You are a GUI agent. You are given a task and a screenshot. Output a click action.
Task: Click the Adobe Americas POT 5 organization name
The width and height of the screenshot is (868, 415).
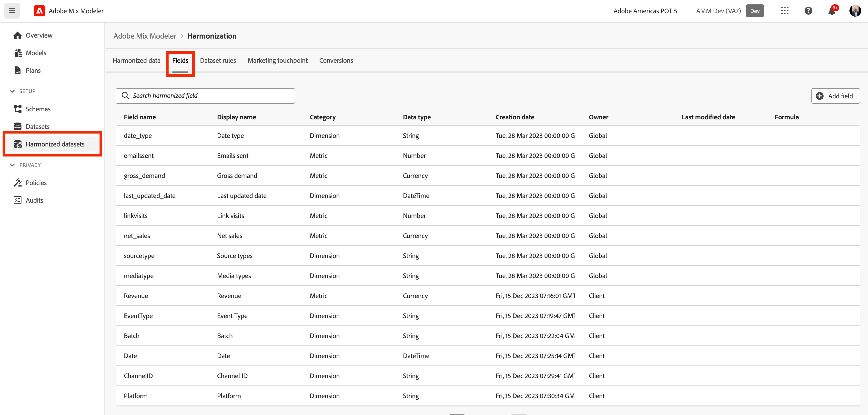coord(645,11)
